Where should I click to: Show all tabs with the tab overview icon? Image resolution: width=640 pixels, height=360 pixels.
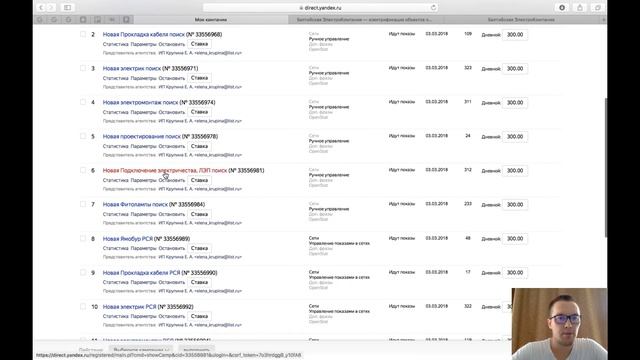click(598, 8)
